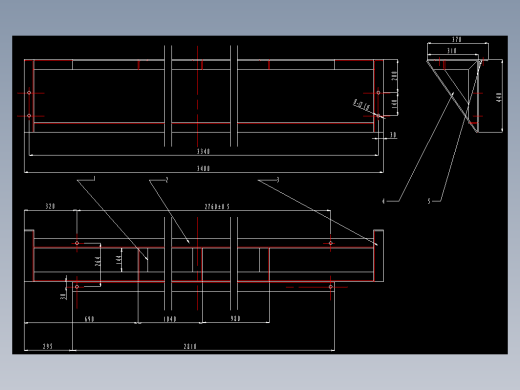Click part balloon number 4
Viewport: 520px width, 390px height.
383,201
